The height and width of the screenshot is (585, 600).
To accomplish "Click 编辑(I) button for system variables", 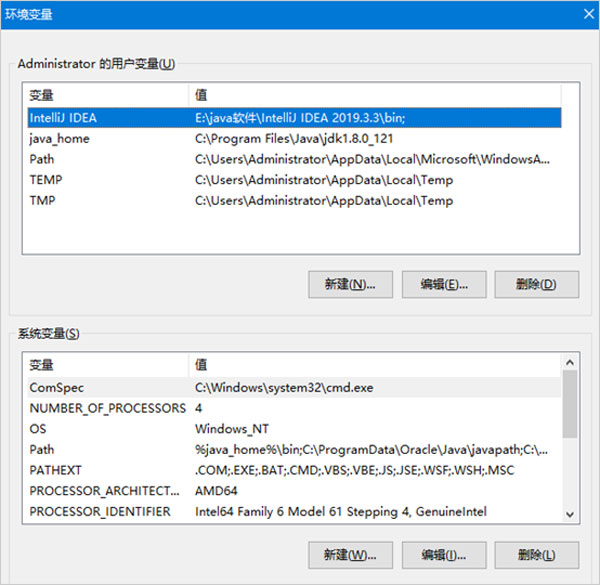I will [x=443, y=554].
